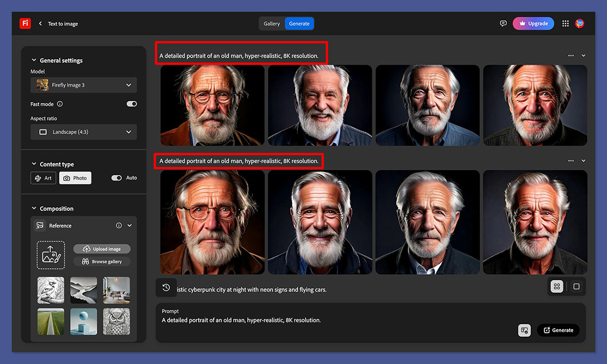The width and height of the screenshot is (607, 364).
Task: Switch to the Generate tab
Action: coord(299,24)
